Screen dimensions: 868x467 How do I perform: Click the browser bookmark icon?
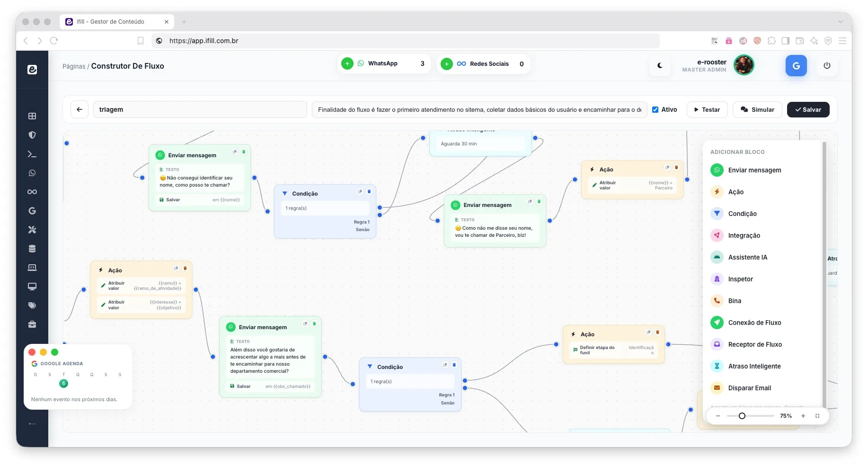point(141,41)
